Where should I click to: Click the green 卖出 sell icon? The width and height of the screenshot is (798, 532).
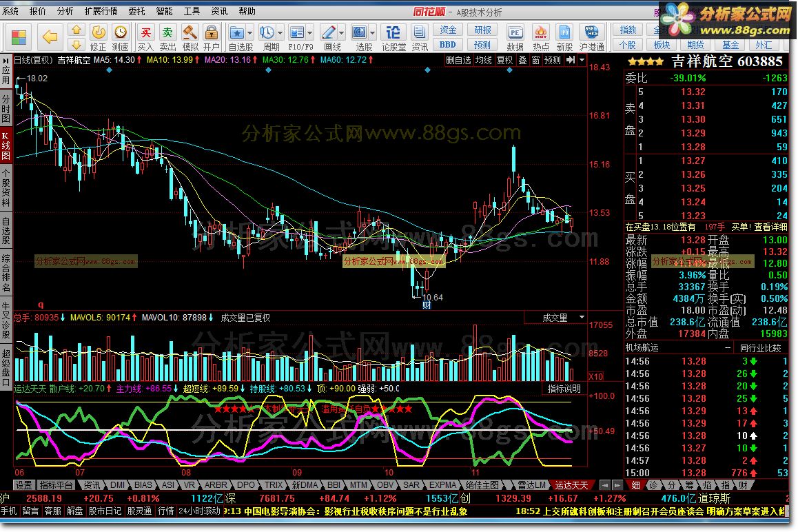click(167, 32)
